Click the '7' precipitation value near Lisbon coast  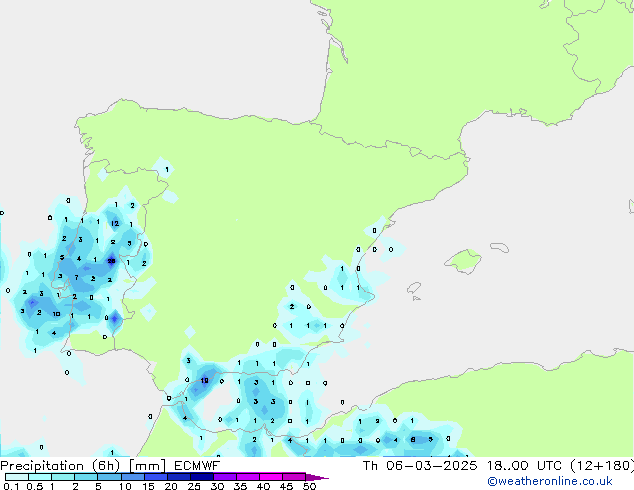[76, 278]
